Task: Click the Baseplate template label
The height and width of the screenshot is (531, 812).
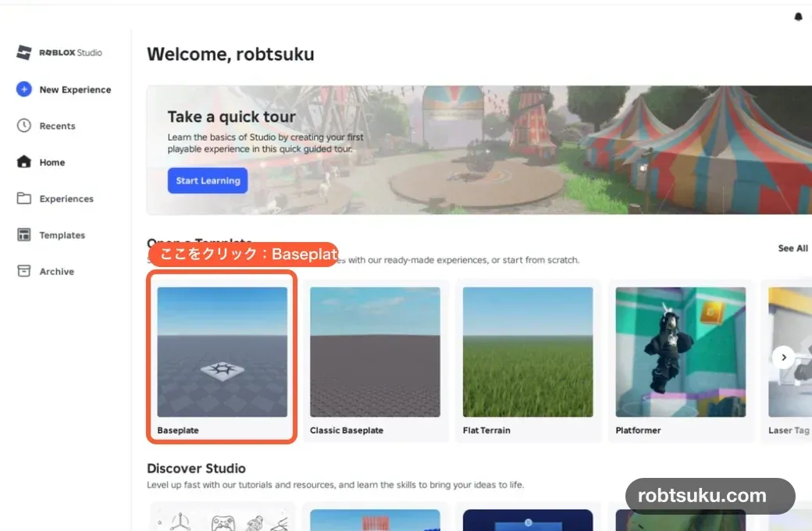Action: [178, 430]
